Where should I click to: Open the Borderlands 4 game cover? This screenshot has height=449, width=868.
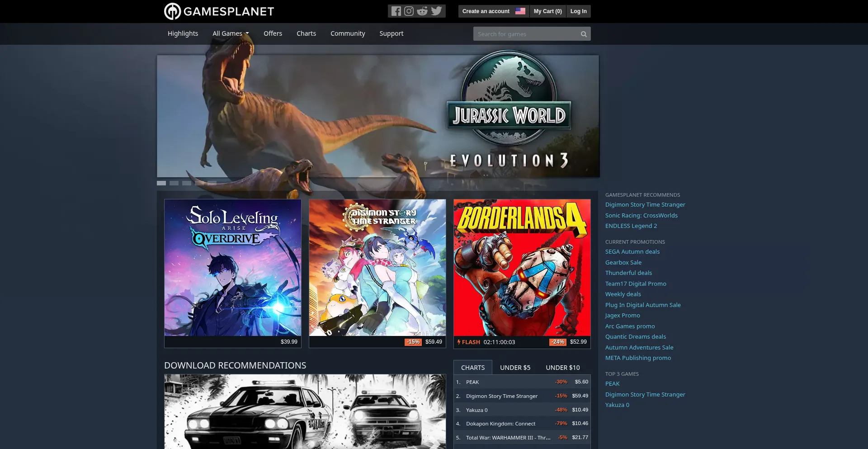pyautogui.click(x=522, y=268)
